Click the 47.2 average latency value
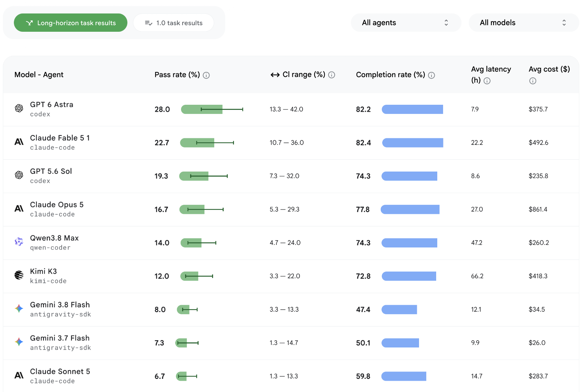The height and width of the screenshot is (392, 584). tap(477, 243)
